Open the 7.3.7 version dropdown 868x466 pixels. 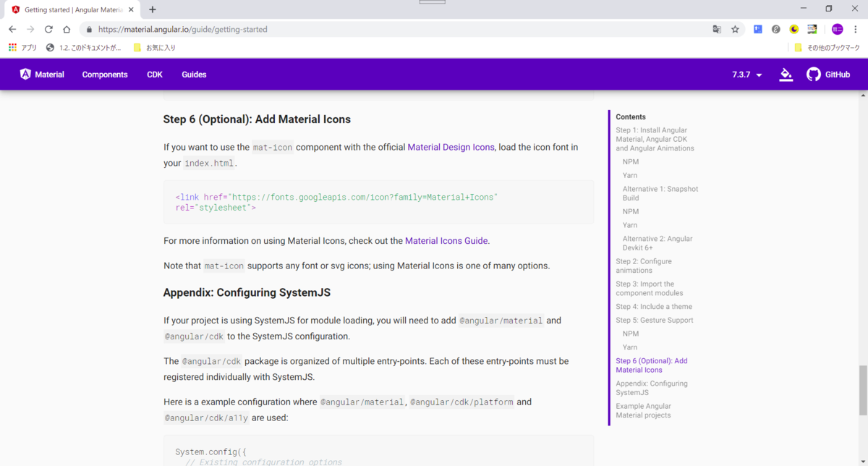pos(747,75)
